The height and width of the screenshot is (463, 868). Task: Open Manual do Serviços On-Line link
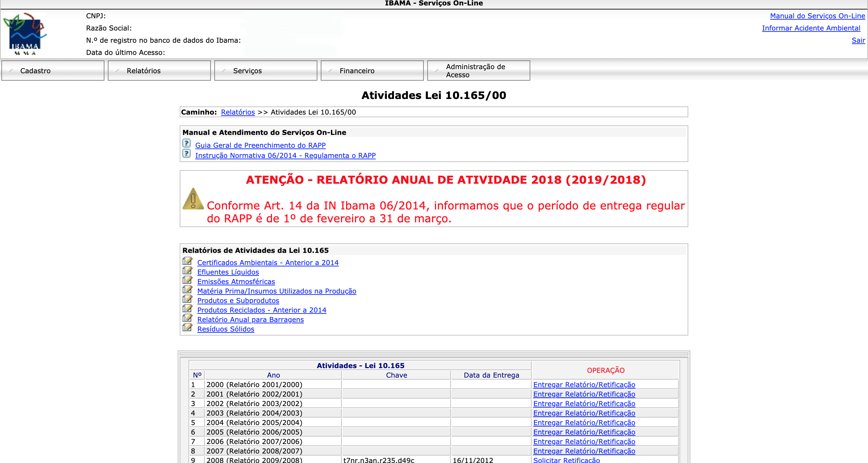[x=817, y=16]
